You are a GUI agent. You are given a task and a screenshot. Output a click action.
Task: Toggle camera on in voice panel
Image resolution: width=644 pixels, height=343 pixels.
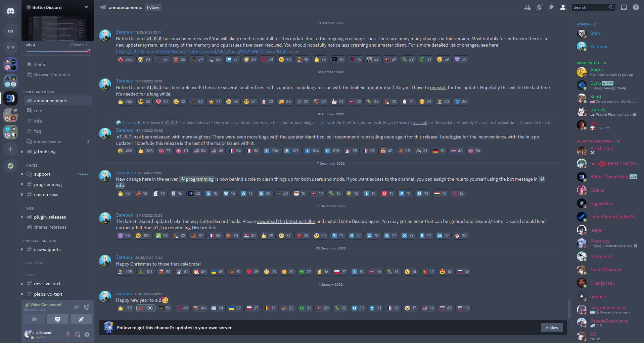click(x=34, y=319)
